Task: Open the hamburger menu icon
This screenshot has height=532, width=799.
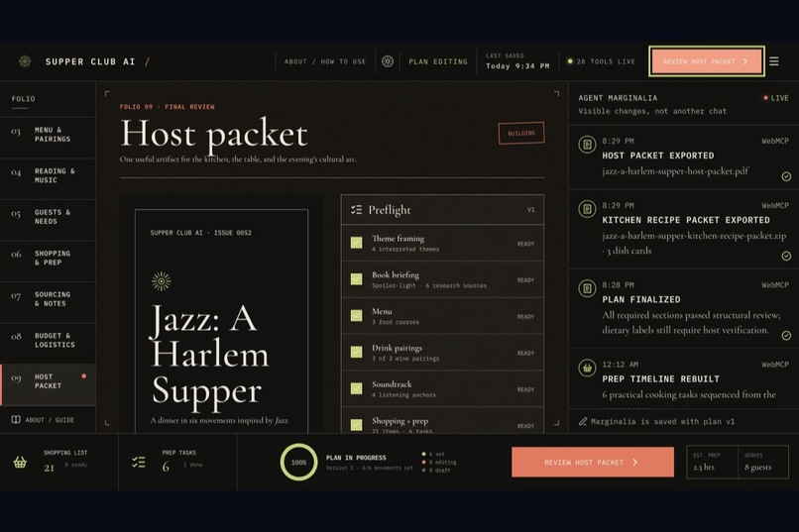Action: tap(773, 61)
